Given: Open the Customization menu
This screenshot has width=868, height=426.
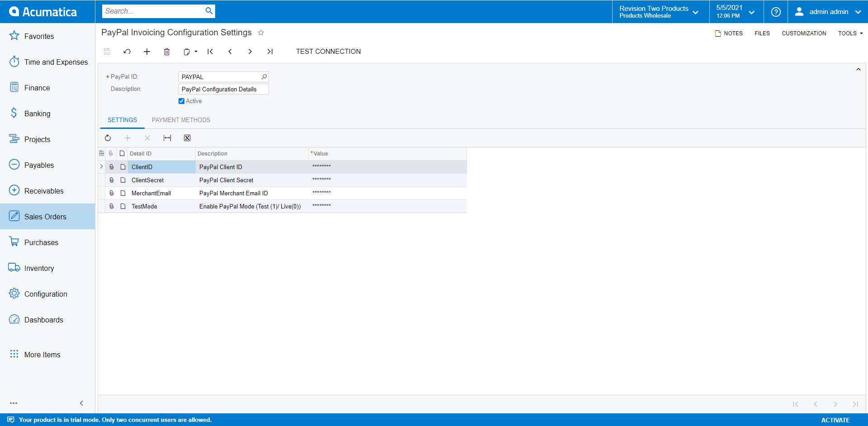Looking at the screenshot, I should coord(804,33).
